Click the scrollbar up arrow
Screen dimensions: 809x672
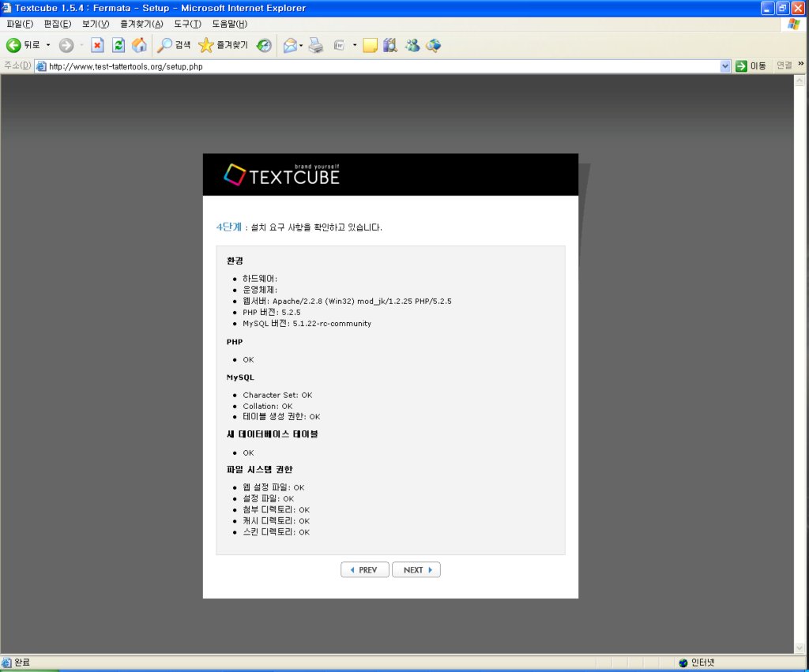(x=800, y=81)
